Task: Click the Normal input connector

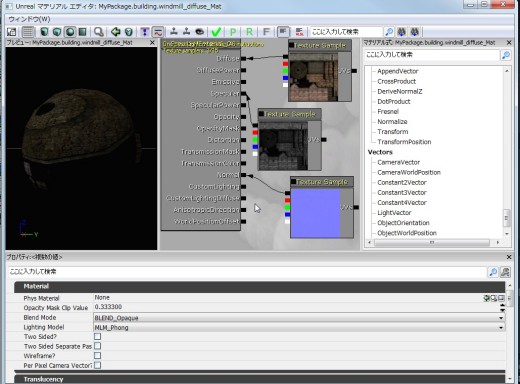Action: click(243, 175)
